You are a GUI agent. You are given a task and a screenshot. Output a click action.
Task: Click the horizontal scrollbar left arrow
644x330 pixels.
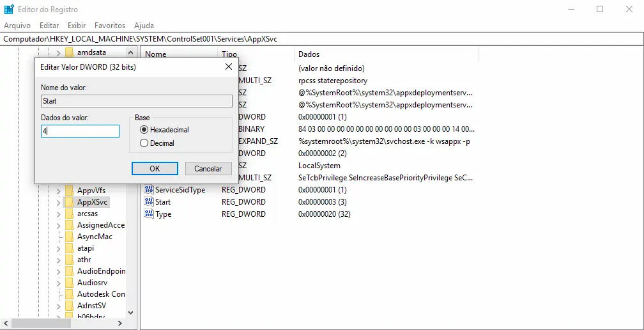(x=4, y=324)
